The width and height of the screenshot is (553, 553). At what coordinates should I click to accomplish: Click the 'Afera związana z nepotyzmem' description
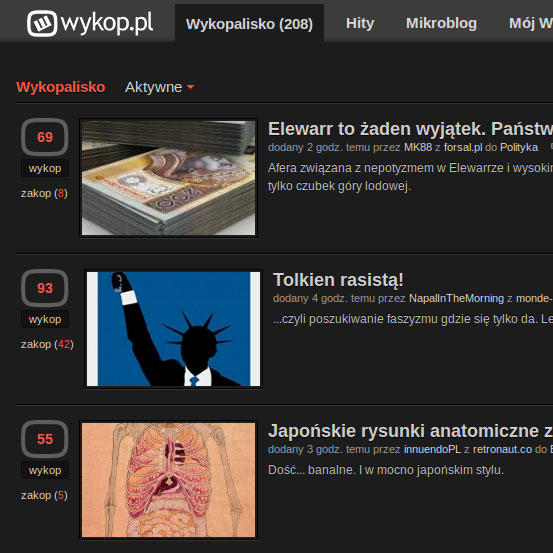pos(411,177)
